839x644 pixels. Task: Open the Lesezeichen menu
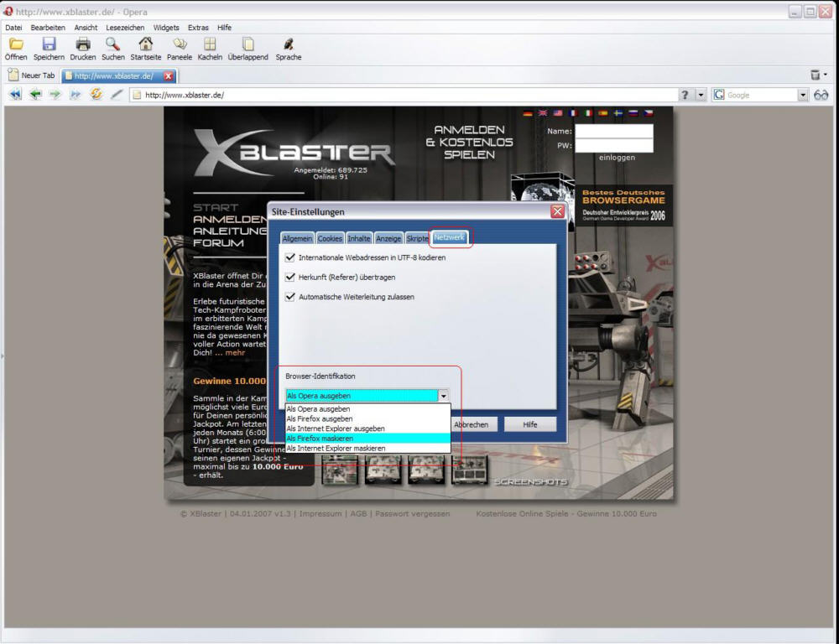pyautogui.click(x=125, y=28)
